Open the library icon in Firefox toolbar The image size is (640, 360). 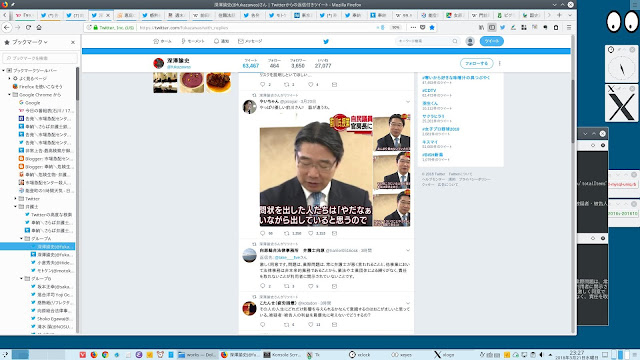point(481,27)
